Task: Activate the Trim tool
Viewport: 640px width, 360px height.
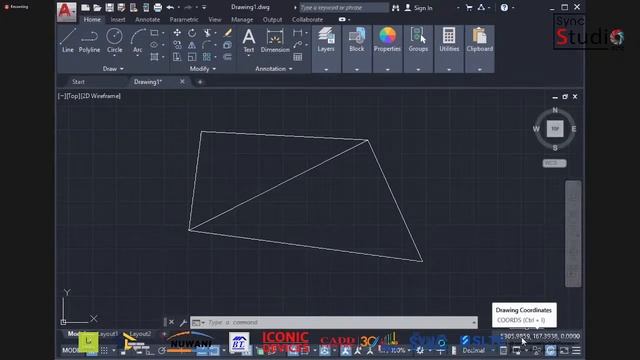Action: click(x=207, y=33)
